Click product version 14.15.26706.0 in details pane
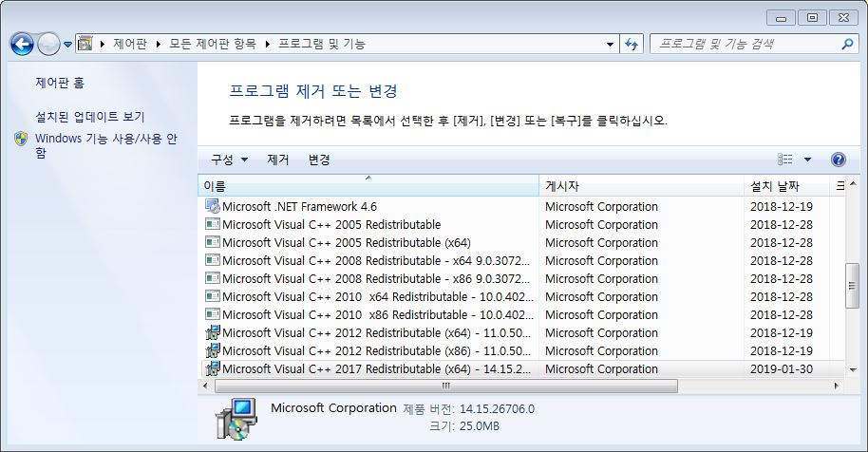 pos(497,409)
